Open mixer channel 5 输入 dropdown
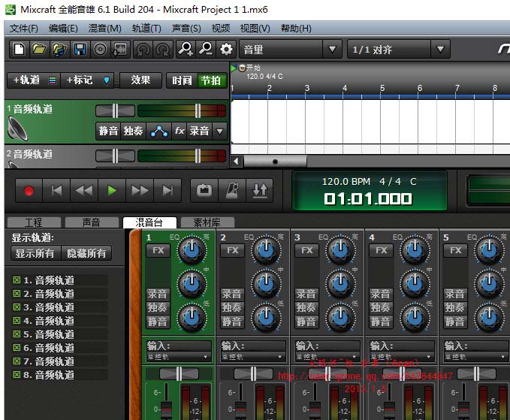Screen dimensions: 510x420 coord(477,357)
